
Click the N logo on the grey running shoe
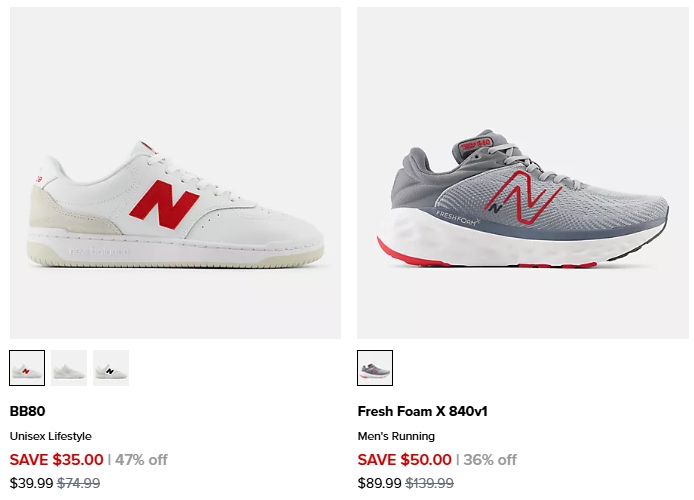(x=525, y=198)
